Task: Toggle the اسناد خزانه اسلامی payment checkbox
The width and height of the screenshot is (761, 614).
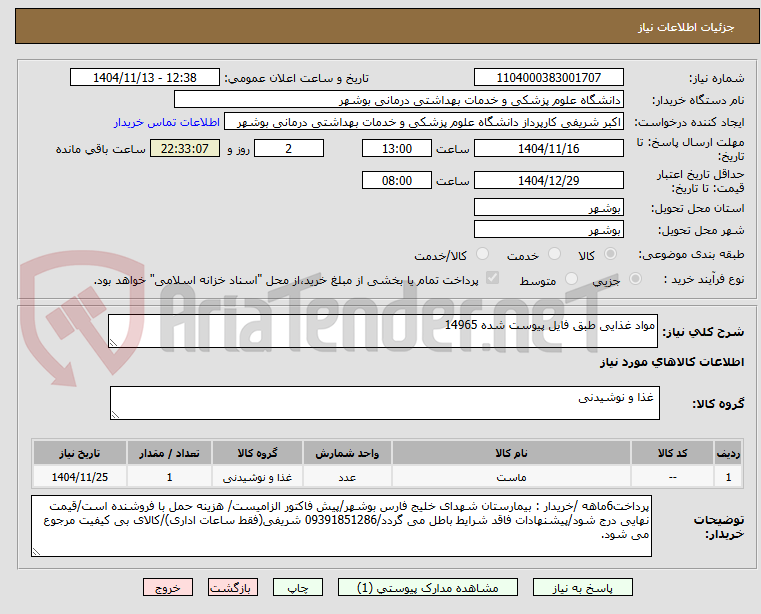Action: tap(492, 278)
